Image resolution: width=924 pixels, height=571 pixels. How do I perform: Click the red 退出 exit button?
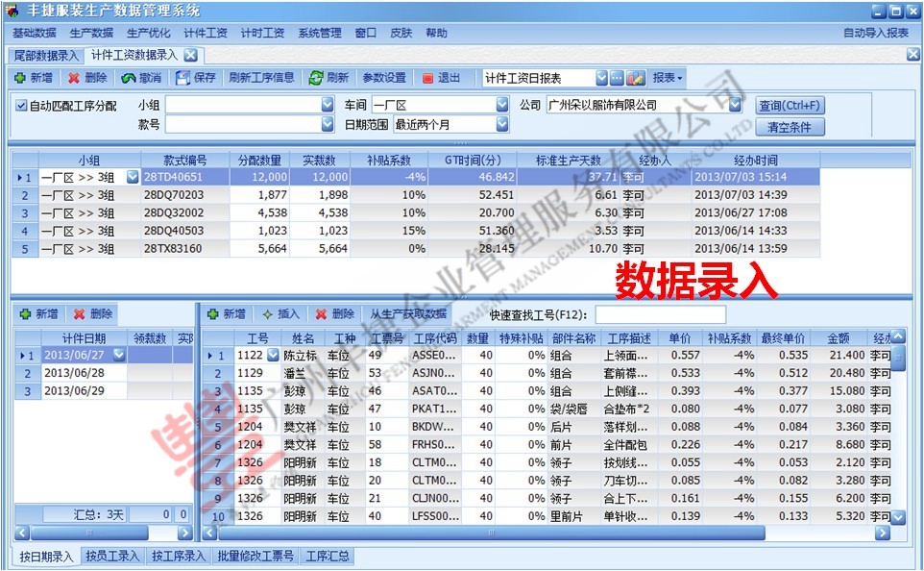point(441,78)
